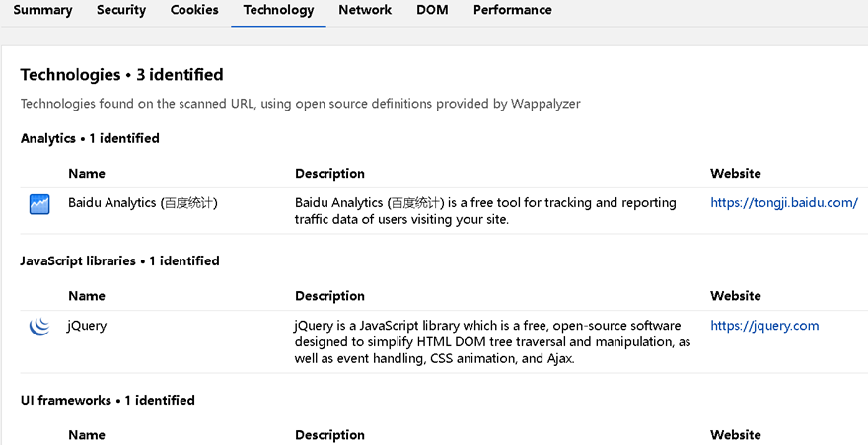Select the Technology tab
The width and height of the screenshot is (868, 445).
coord(278,10)
